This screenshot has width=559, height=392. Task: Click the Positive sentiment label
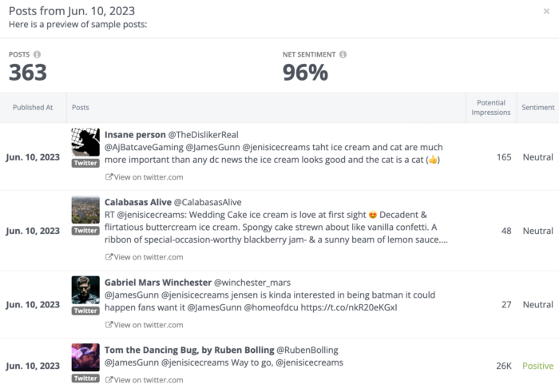point(538,366)
